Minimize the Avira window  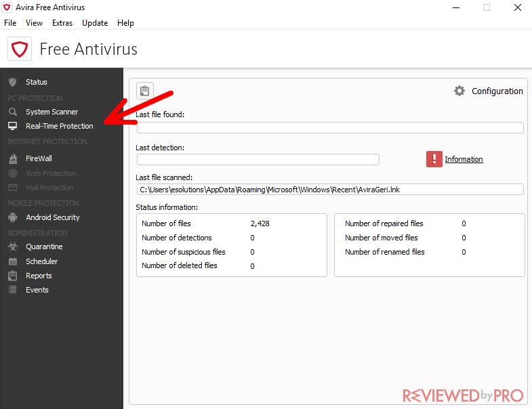tap(456, 7)
